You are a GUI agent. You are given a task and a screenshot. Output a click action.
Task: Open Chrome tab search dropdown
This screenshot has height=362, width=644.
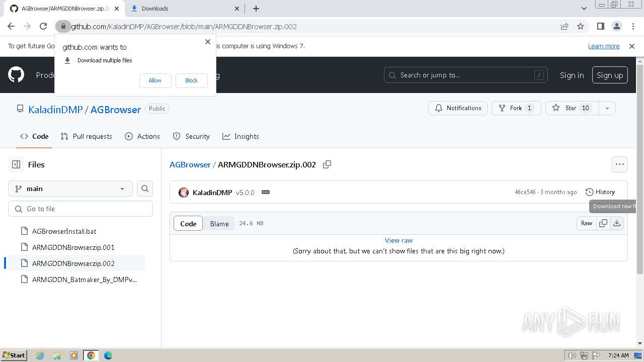(x=584, y=9)
